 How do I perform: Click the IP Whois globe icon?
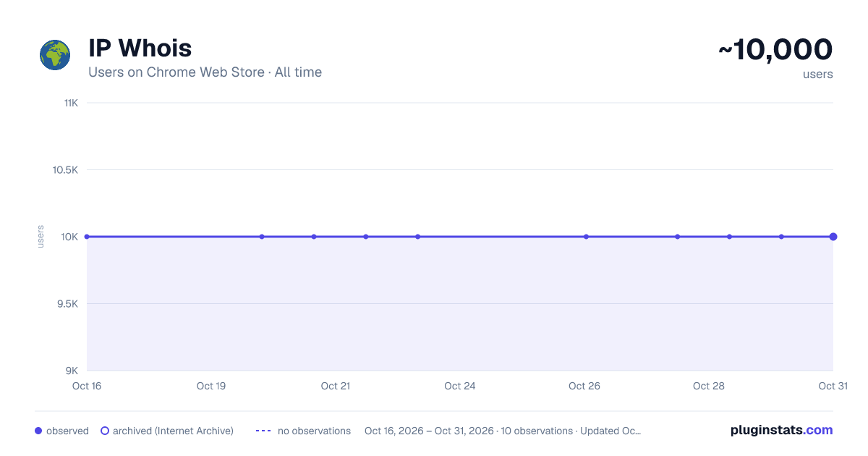click(55, 55)
